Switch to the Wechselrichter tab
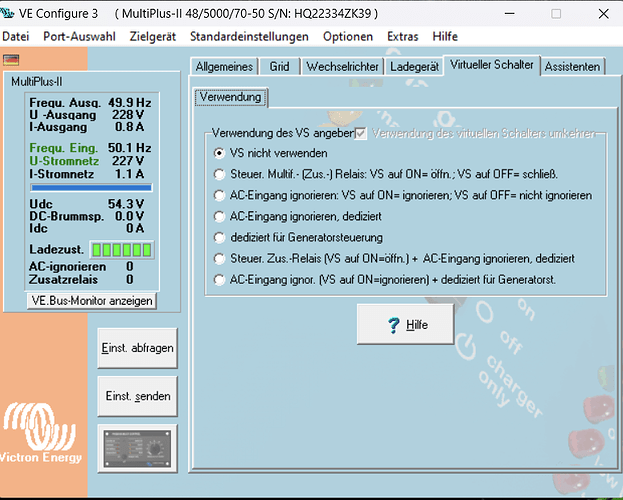Viewport: 623px width, 500px height. tap(342, 66)
